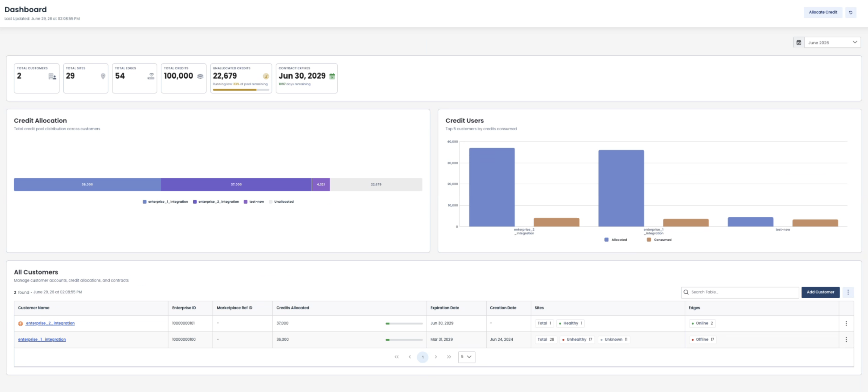
Task: Click the Unhealthy 17 sites badge
Action: click(577, 340)
